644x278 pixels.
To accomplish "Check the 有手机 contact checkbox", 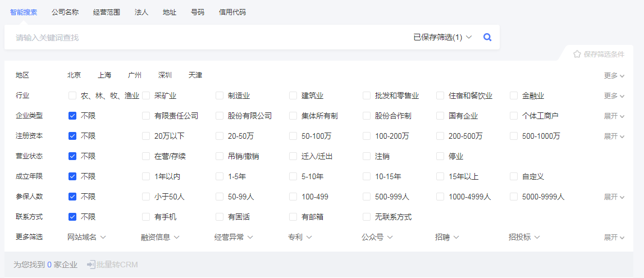I will 146,217.
